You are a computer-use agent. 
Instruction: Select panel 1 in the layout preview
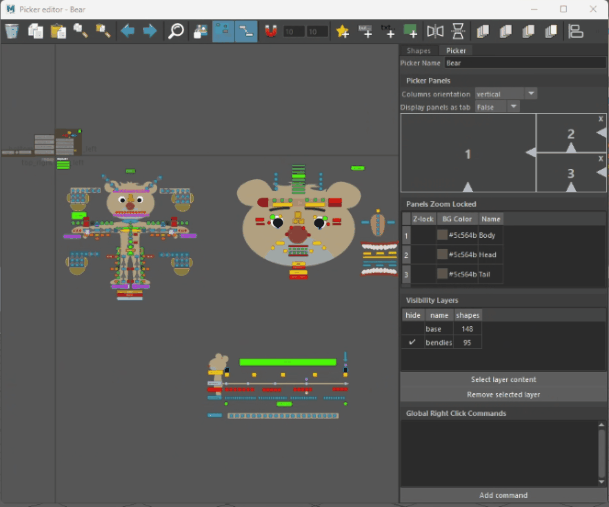click(x=468, y=154)
